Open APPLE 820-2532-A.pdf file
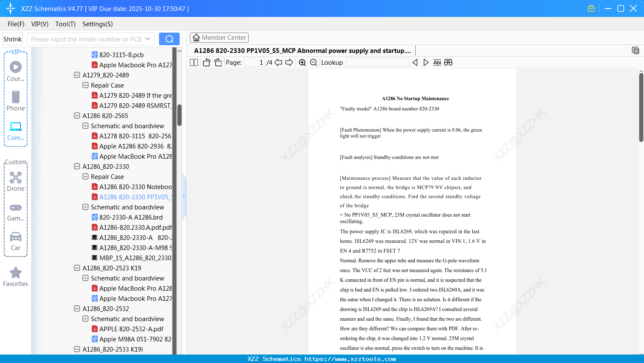The image size is (644, 363). [127, 329]
